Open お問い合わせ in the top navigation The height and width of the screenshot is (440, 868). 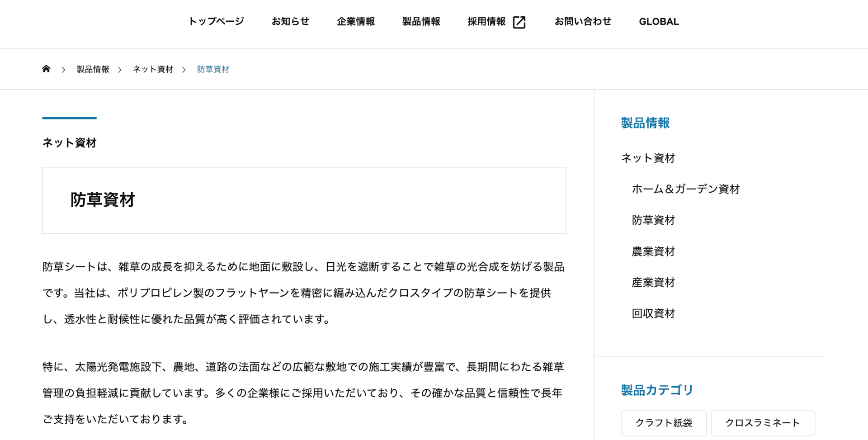[x=583, y=21]
